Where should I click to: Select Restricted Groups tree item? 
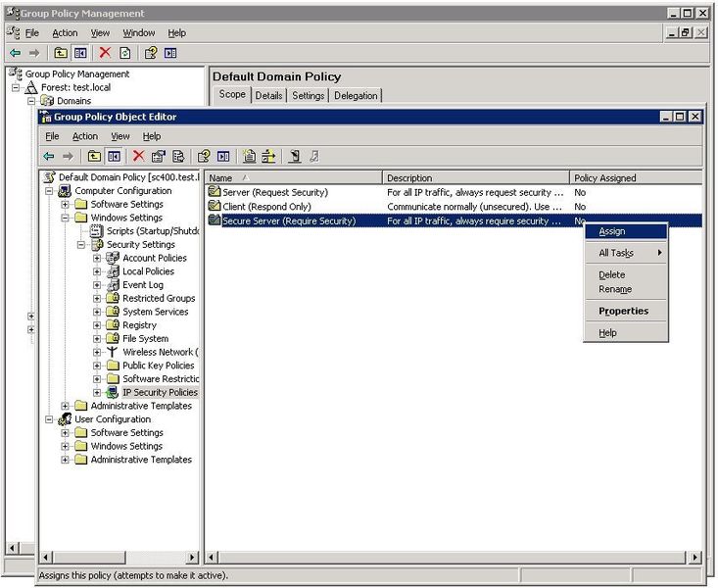pos(159,298)
